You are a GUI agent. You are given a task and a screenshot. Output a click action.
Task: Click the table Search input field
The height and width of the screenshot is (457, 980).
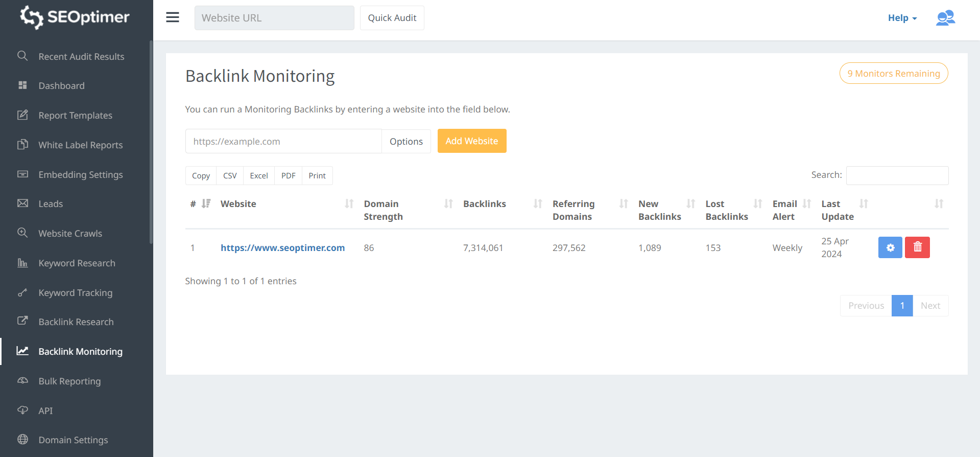pos(897,175)
